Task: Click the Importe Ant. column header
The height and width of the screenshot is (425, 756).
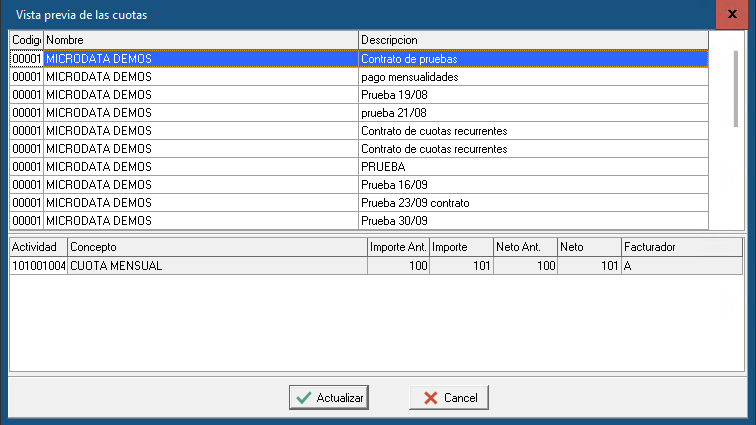Action: click(397, 246)
